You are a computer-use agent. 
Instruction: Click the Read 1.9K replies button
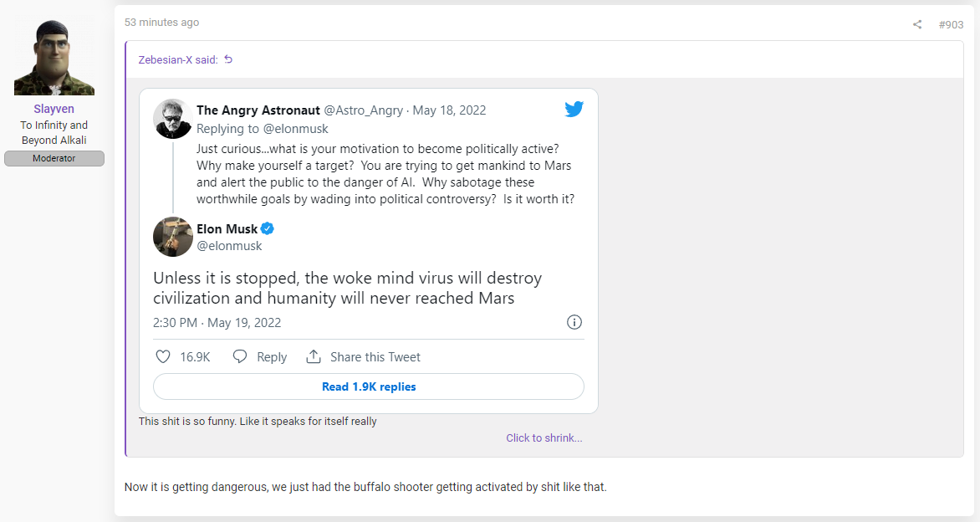point(369,386)
